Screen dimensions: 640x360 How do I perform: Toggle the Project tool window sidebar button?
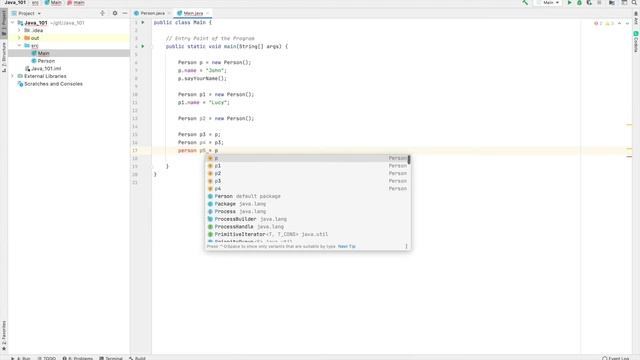[x=4, y=23]
